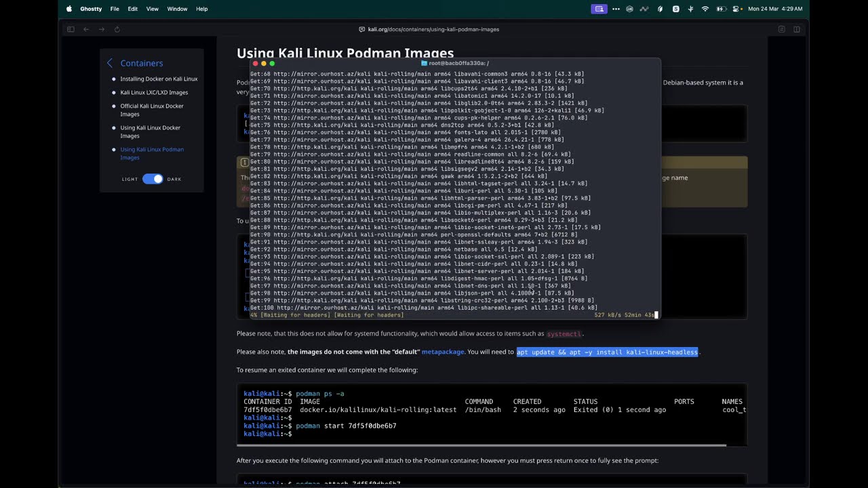Viewport: 868px width, 488px height.
Task: Click the branch-shaped menu bar icon
Action: pyautogui.click(x=690, y=9)
